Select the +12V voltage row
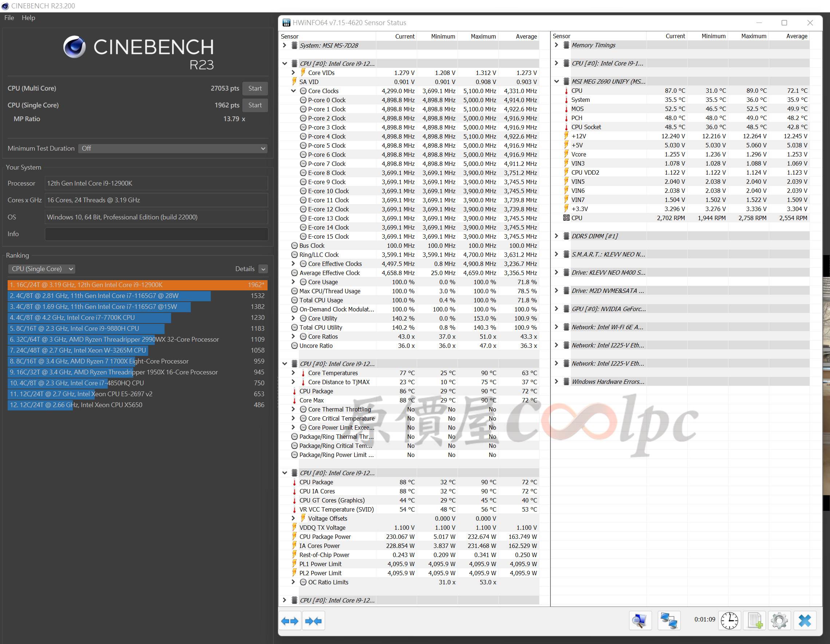 point(680,136)
